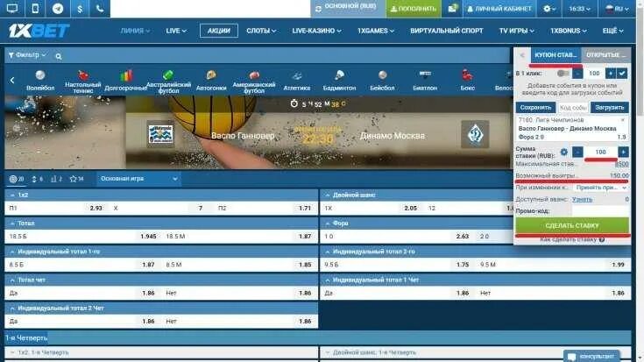Open RU language selector
644x362 pixels.
point(618,8)
